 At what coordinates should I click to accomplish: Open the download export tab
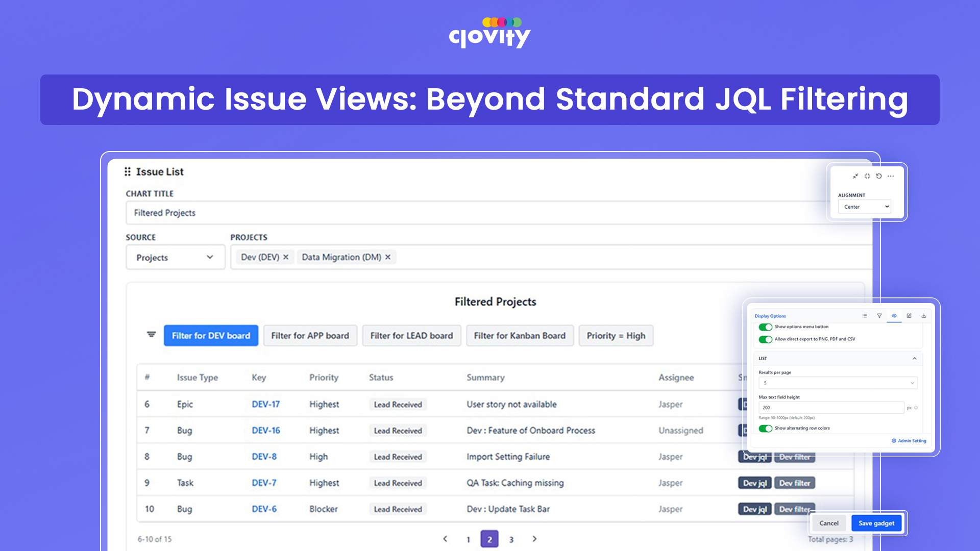click(924, 316)
